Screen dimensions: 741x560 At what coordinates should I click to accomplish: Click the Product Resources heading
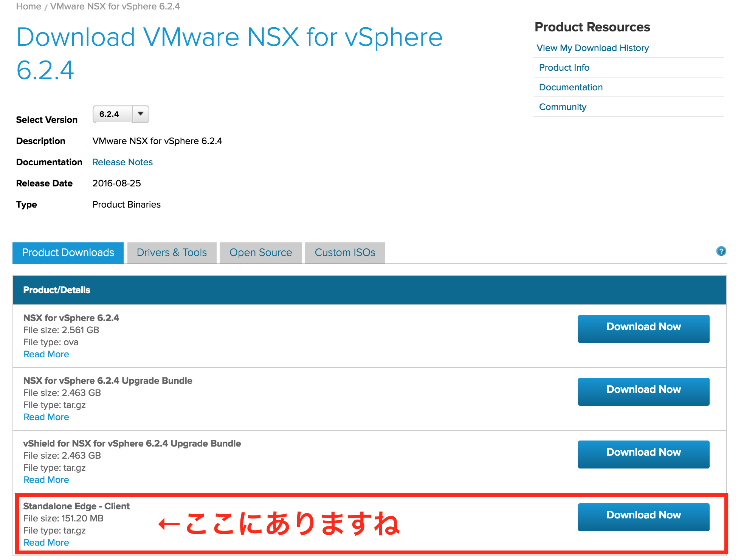592,27
